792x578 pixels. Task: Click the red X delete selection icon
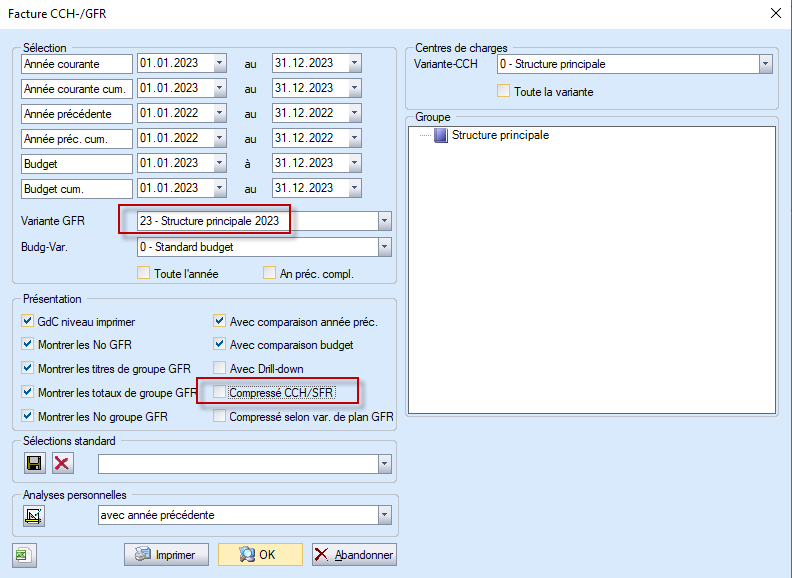tap(62, 463)
